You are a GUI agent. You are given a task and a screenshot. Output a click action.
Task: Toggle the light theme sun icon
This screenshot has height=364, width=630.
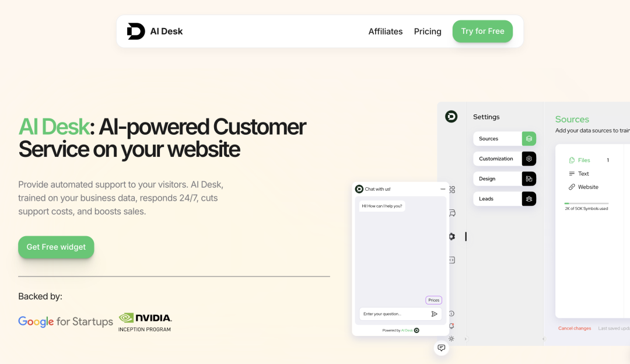452,339
